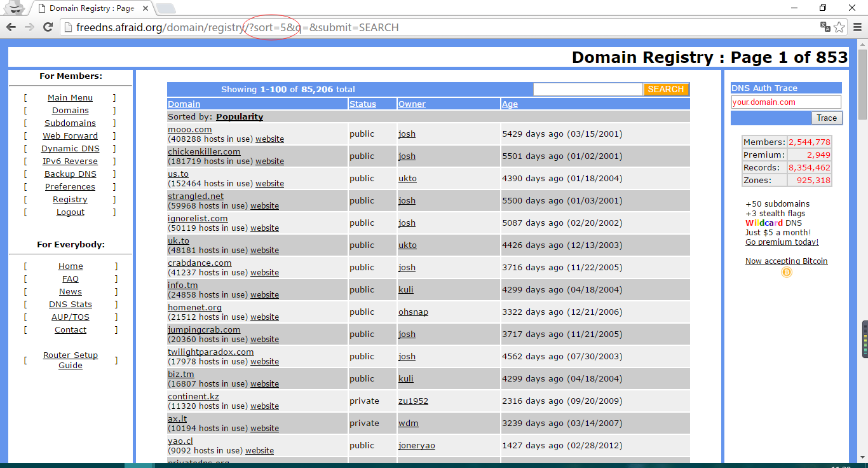868x468 pixels.
Task: Bookmark this page with the star icon
Action: [839, 27]
